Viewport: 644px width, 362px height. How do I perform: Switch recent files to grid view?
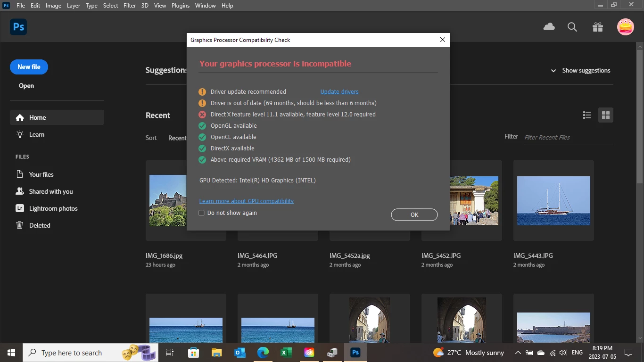tap(606, 115)
